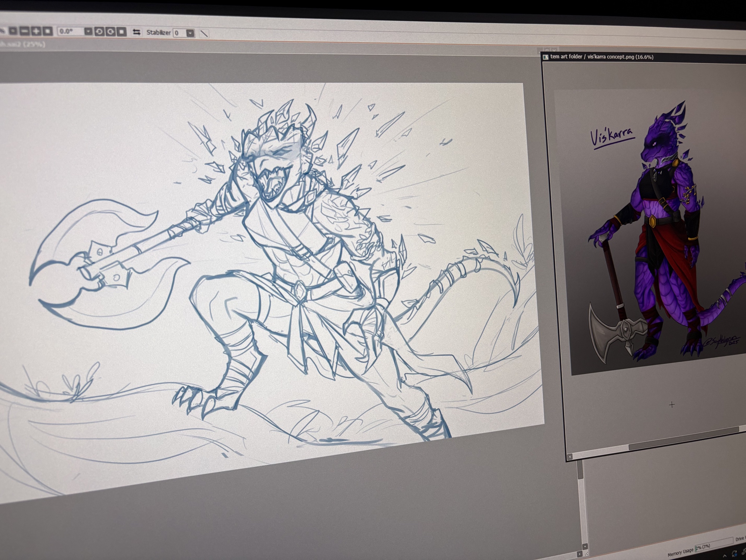746x560 pixels.
Task: Click the main canvas scroll right arrow
Action: pyautogui.click(x=580, y=554)
